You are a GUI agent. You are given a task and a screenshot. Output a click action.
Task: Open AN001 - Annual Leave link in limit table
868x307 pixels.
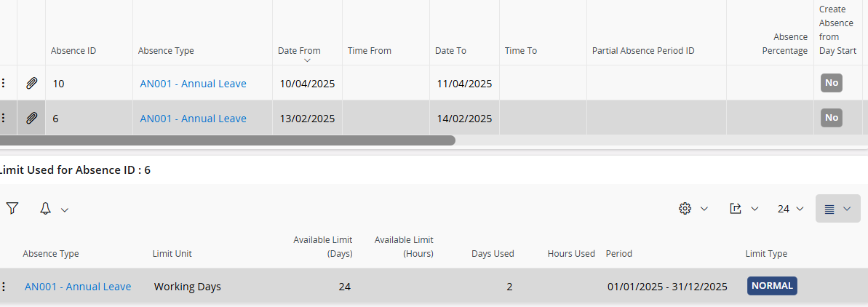click(78, 287)
